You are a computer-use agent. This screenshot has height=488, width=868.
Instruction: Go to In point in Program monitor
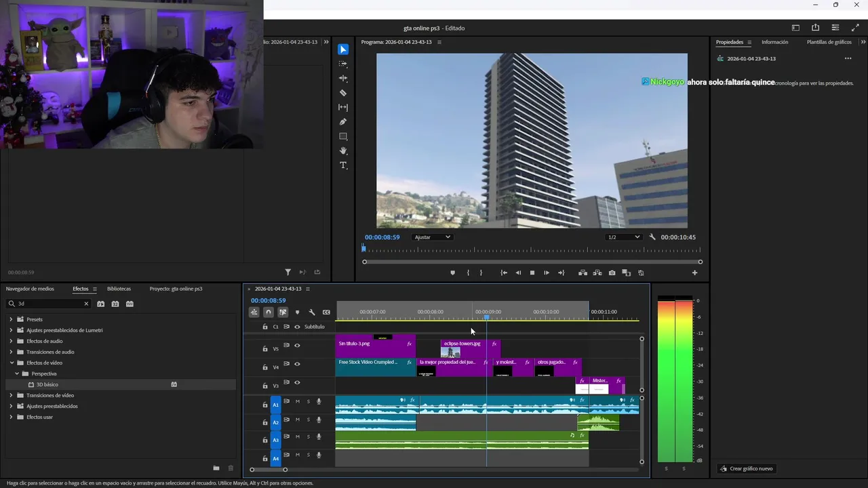click(x=504, y=272)
